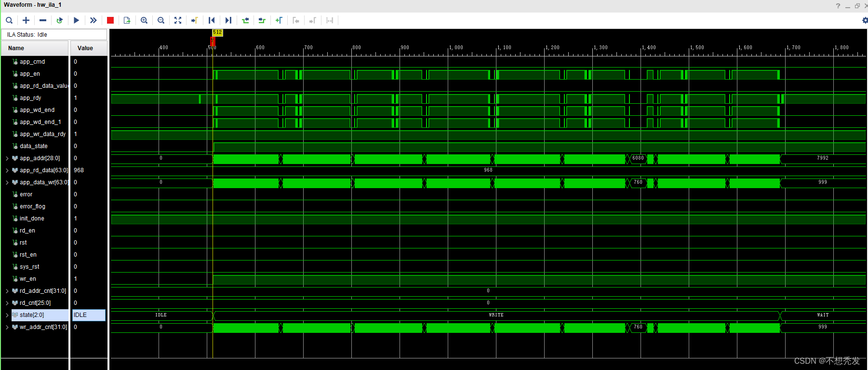Image resolution: width=868 pixels, height=370 pixels.
Task: Toggle auto re-trigger green arrow icon
Action: coord(60,20)
